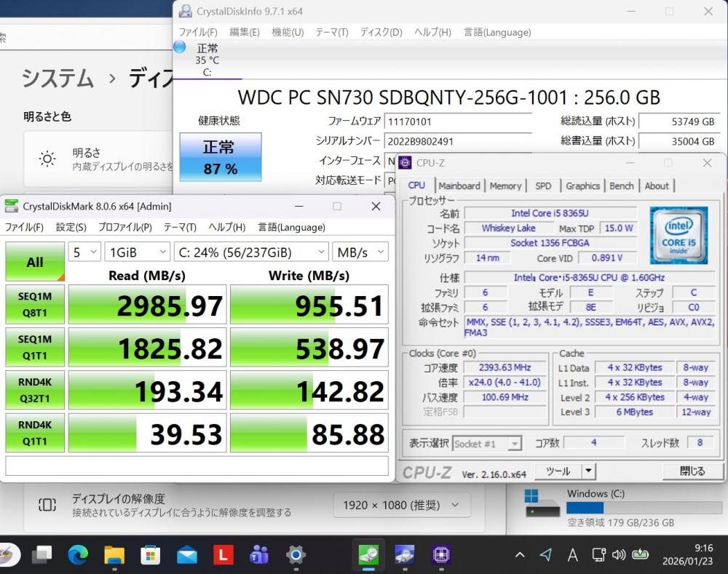The height and width of the screenshot is (574, 728).
Task: Click the CPU-Z taskbar icon
Action: [440, 555]
